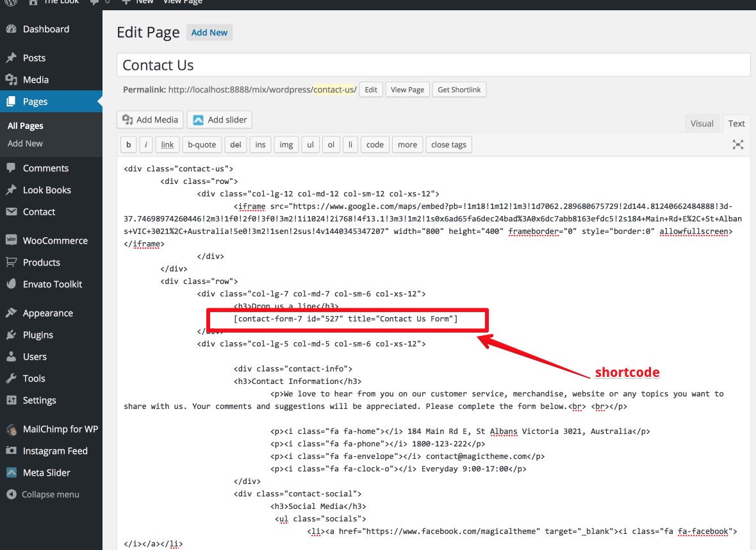Click the contact@magictheme.com line
This screenshot has width=756, height=550.
click(x=407, y=456)
